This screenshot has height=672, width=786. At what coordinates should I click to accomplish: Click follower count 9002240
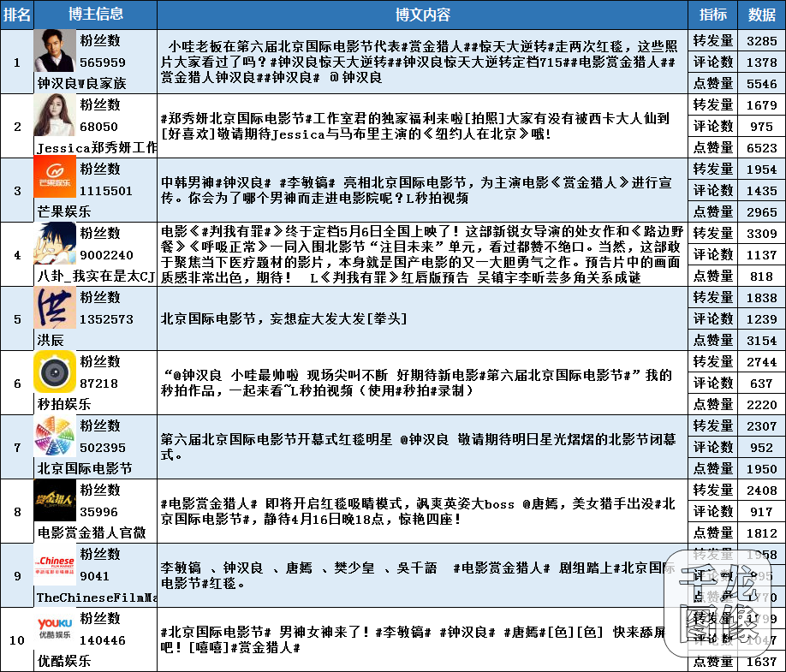coord(107,255)
